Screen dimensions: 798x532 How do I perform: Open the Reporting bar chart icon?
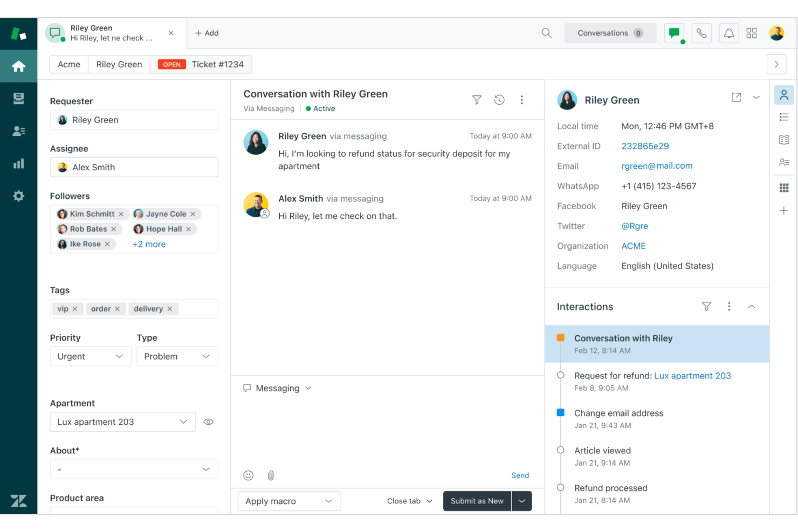[x=18, y=163]
